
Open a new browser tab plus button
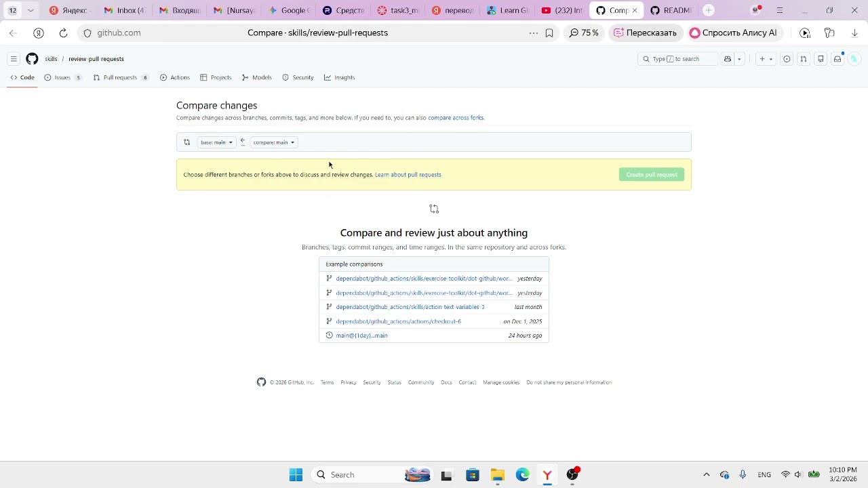point(709,10)
